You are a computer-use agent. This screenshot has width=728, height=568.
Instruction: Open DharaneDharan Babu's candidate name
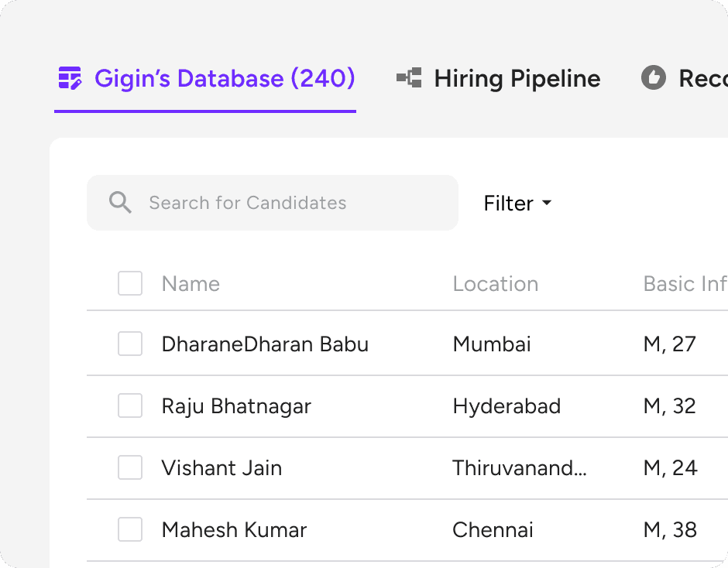265,344
